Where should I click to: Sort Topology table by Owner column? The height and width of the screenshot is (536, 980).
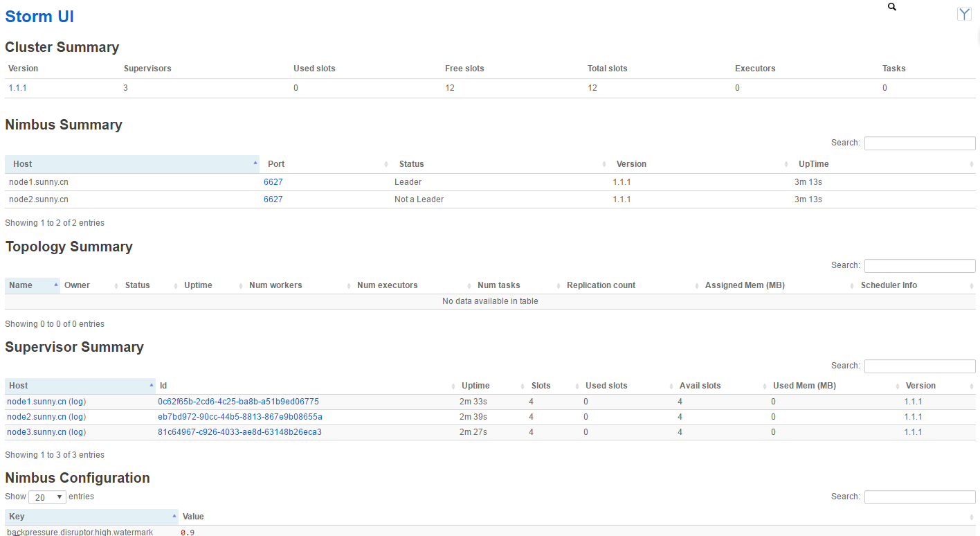click(x=91, y=285)
